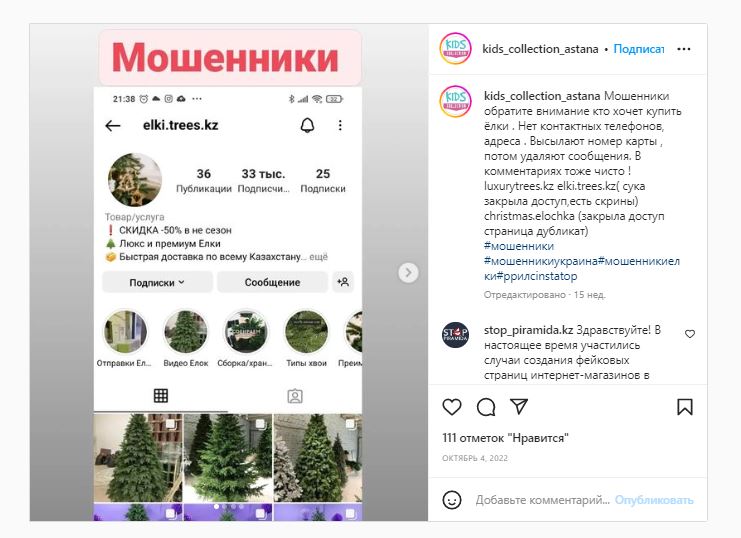Open the three-dot post options menu
Image resolution: width=741 pixels, height=538 pixels.
[x=683, y=49]
